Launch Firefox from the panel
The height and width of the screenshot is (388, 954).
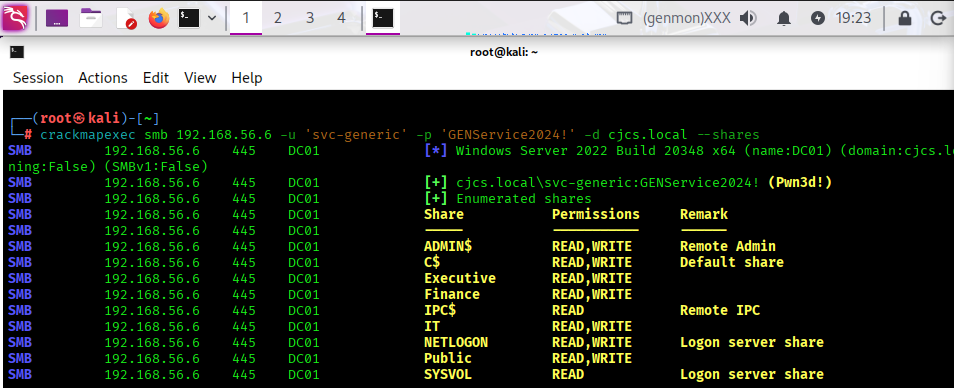(x=159, y=18)
